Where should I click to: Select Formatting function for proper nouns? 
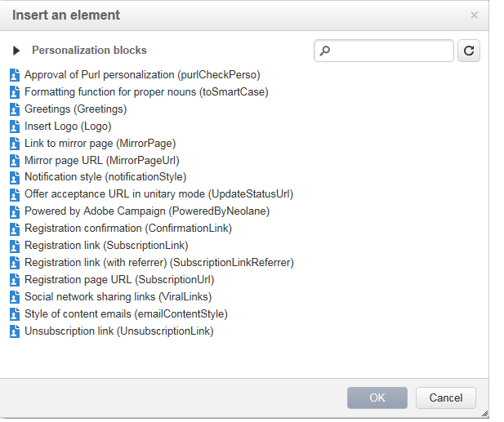point(146,92)
